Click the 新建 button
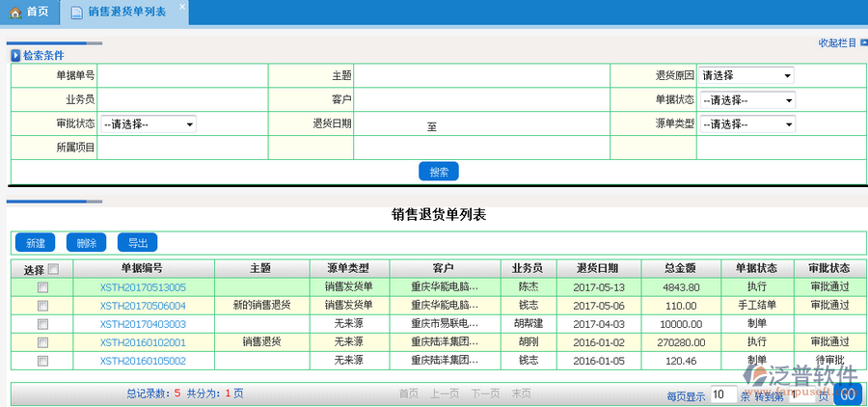 35,243
